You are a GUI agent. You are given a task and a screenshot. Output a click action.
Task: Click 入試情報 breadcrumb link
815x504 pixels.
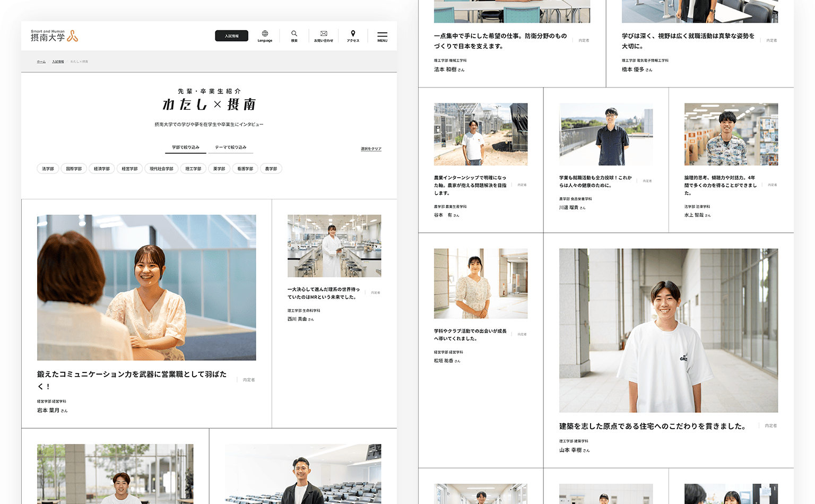click(58, 62)
